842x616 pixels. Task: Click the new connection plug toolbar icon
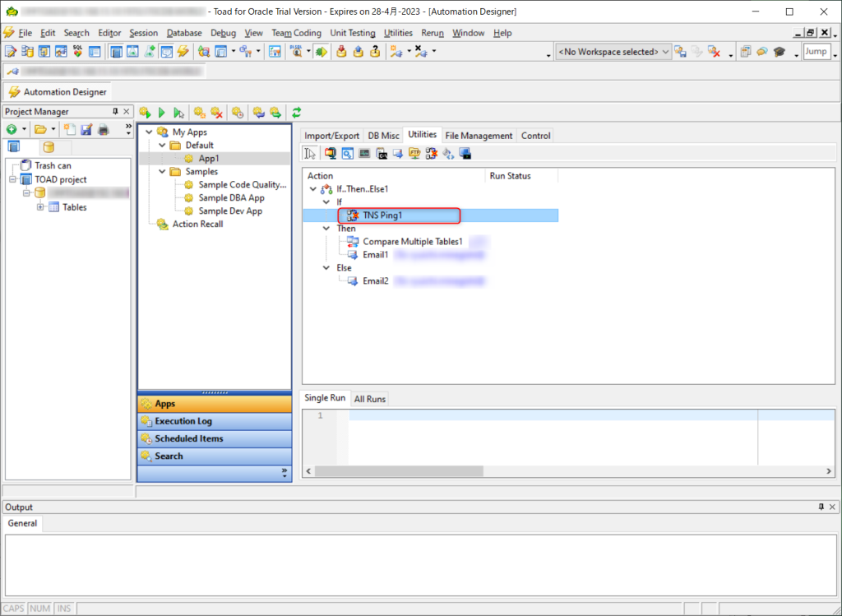[397, 52]
